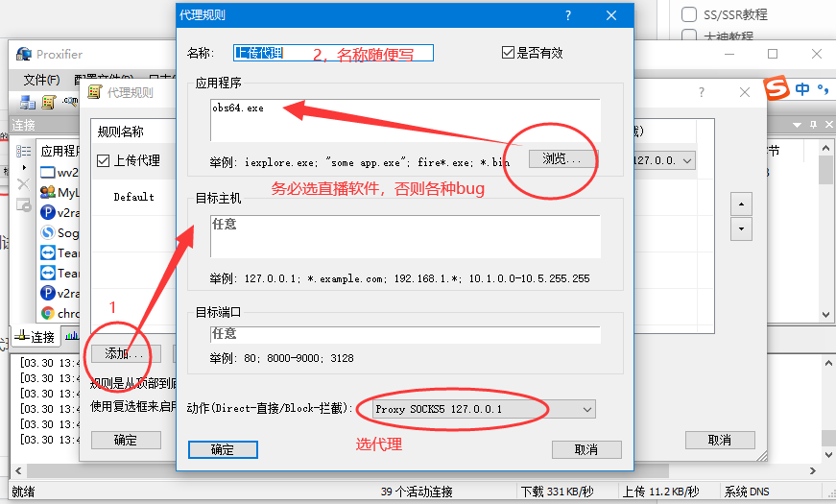Click the 上传 11.2 KB/秒 status entry
Viewport: 836px width, 504px height.
coord(660,492)
